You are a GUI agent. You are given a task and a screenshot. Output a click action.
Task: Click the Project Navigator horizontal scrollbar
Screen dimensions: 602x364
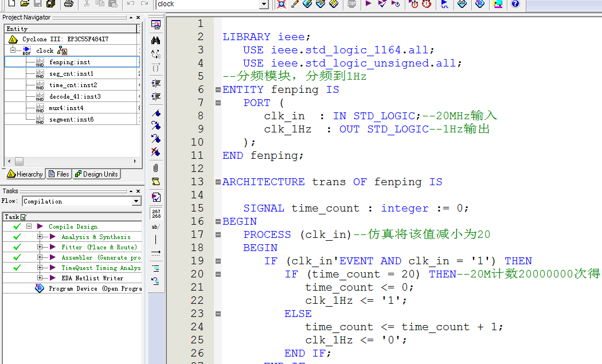(72, 162)
